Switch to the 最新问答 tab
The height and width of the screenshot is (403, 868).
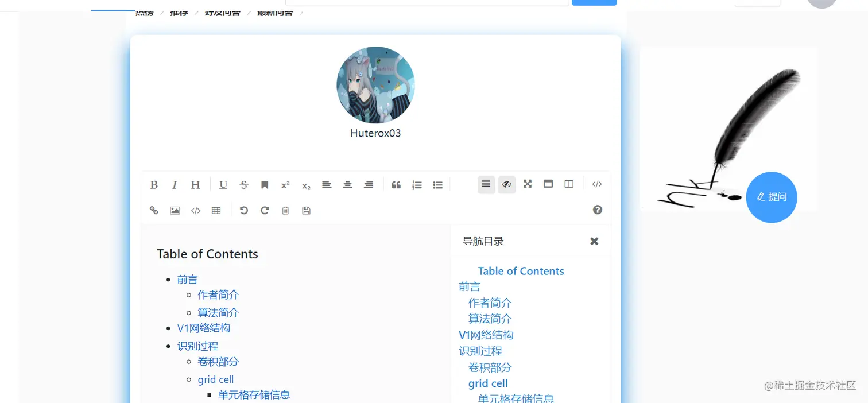pyautogui.click(x=274, y=12)
